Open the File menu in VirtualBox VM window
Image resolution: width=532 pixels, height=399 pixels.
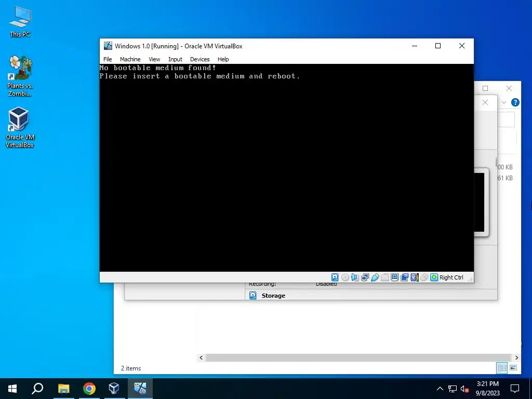[x=108, y=59]
